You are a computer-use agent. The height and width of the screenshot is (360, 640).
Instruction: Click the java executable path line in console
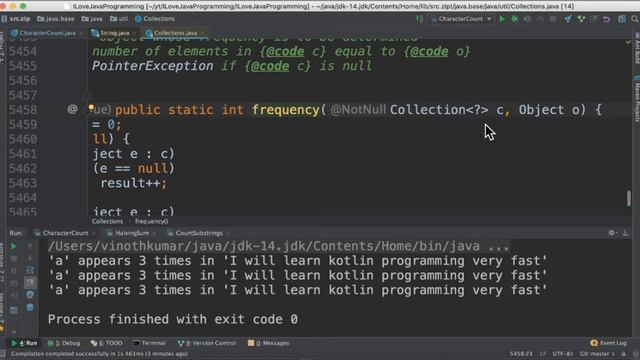[x=279, y=247]
